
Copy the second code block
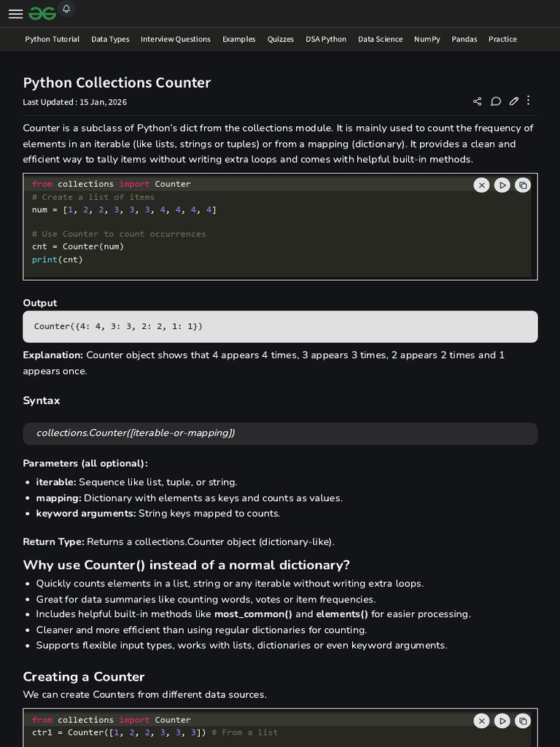pyautogui.click(x=522, y=721)
